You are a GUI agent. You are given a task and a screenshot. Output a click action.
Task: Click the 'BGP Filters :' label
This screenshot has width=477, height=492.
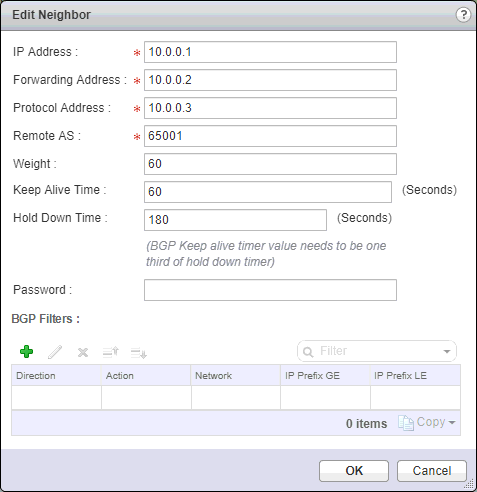tap(46, 319)
